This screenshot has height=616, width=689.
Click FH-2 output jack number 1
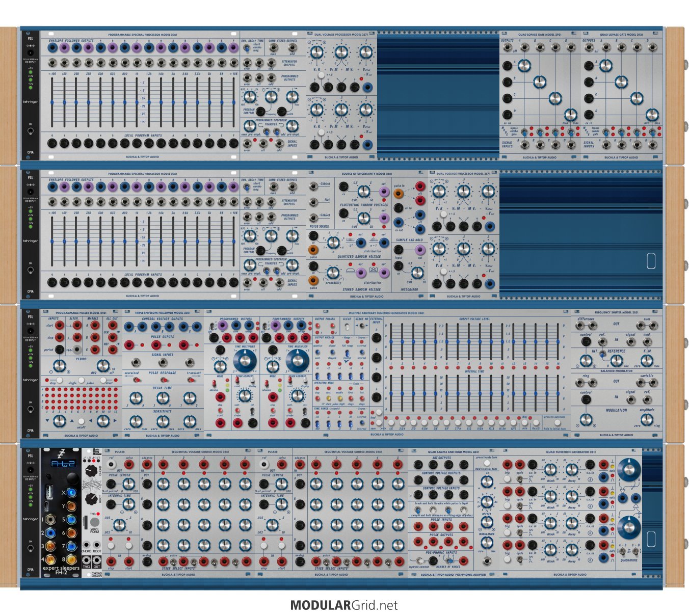[x=50, y=520]
